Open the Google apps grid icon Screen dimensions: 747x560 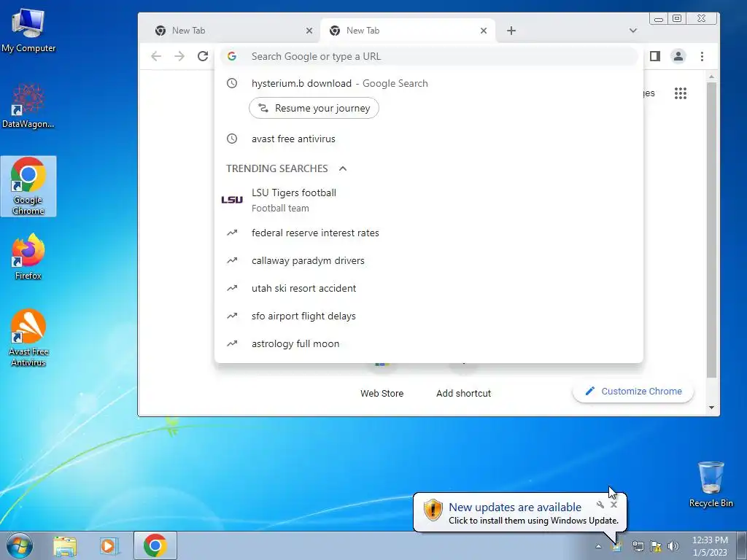pyautogui.click(x=681, y=93)
